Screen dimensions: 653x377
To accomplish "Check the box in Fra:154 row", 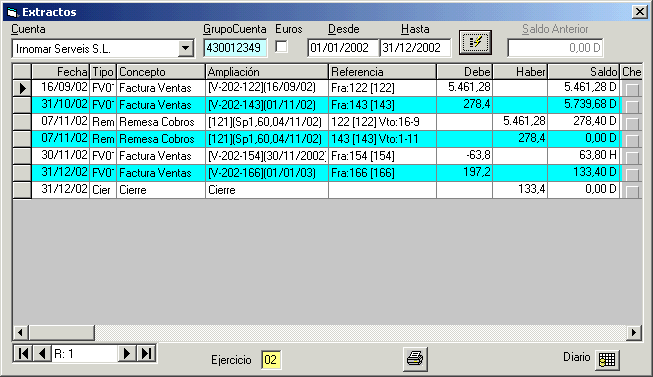I will coord(632,157).
